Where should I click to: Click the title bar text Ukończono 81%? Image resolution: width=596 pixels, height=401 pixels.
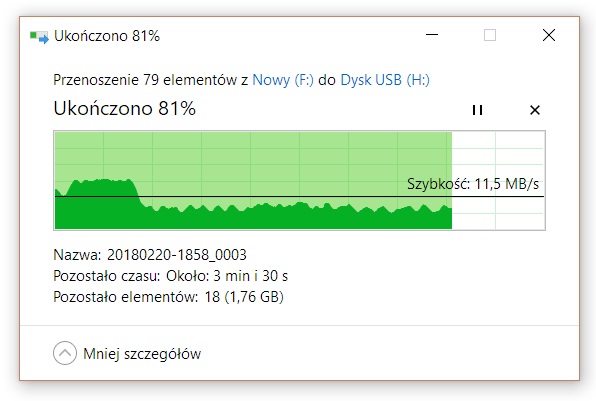click(x=107, y=36)
